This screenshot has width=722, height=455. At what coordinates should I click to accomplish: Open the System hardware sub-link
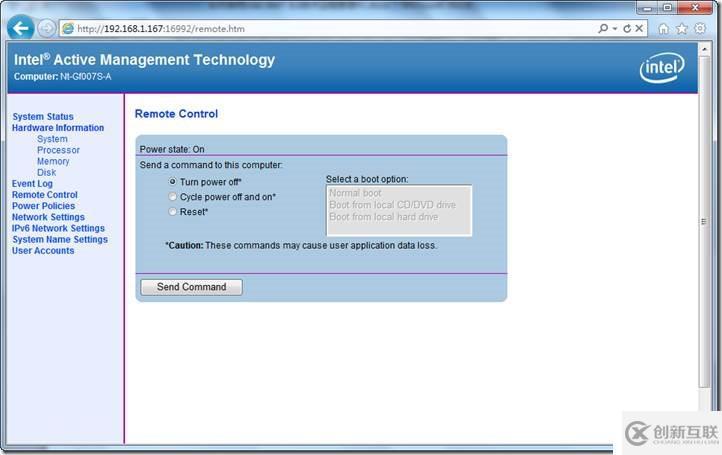(52, 139)
